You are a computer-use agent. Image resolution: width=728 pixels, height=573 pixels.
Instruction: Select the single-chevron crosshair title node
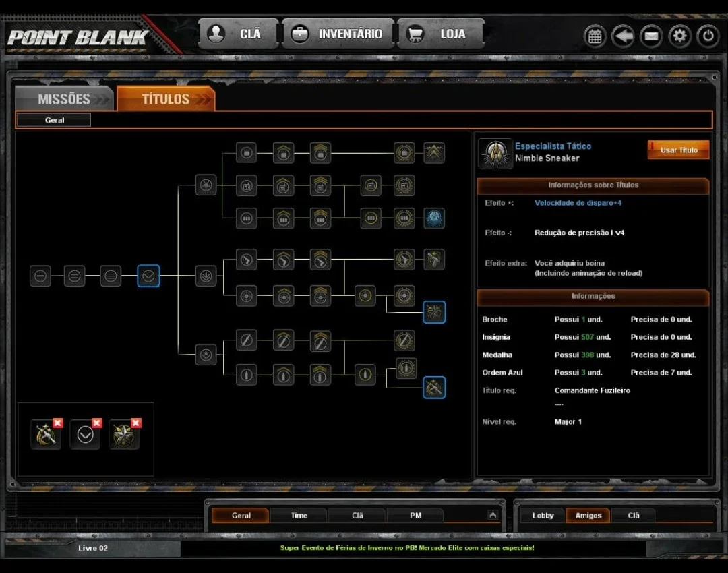pos(283,296)
